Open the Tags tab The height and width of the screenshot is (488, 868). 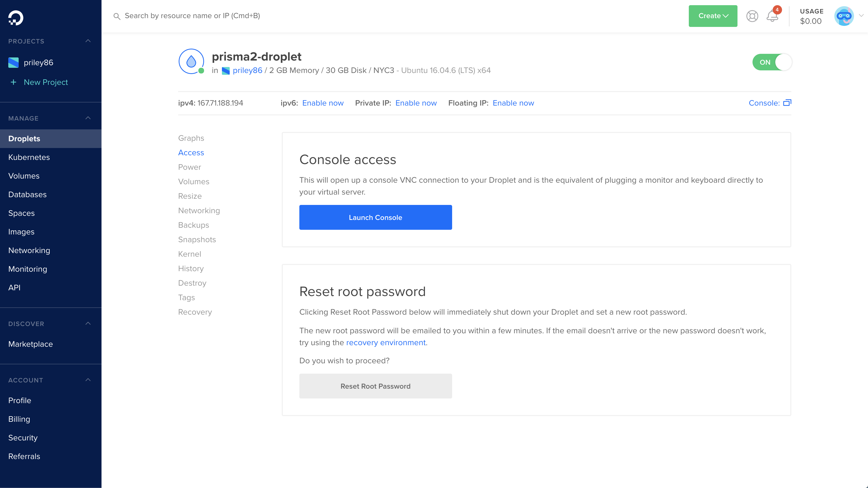[x=186, y=297]
